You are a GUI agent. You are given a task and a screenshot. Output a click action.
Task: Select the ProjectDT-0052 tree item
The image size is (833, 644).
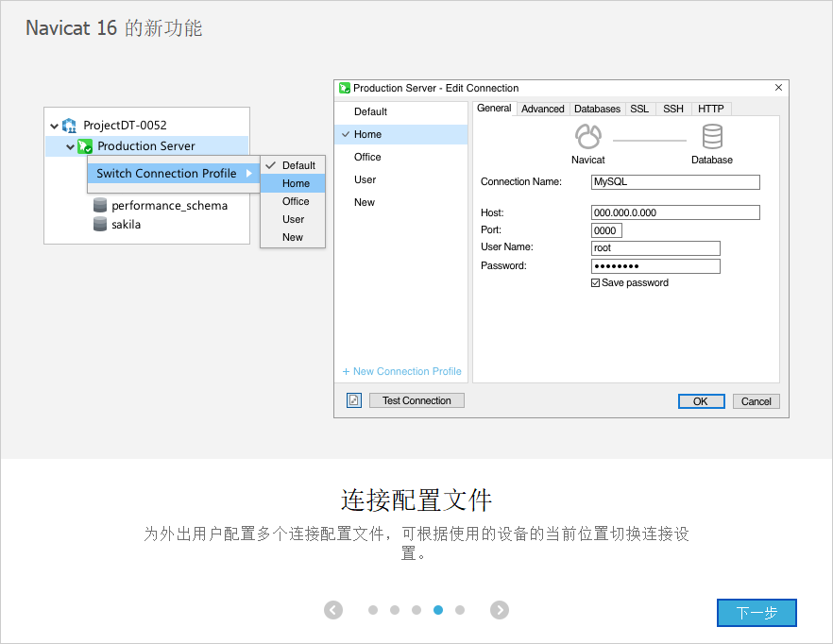125,126
